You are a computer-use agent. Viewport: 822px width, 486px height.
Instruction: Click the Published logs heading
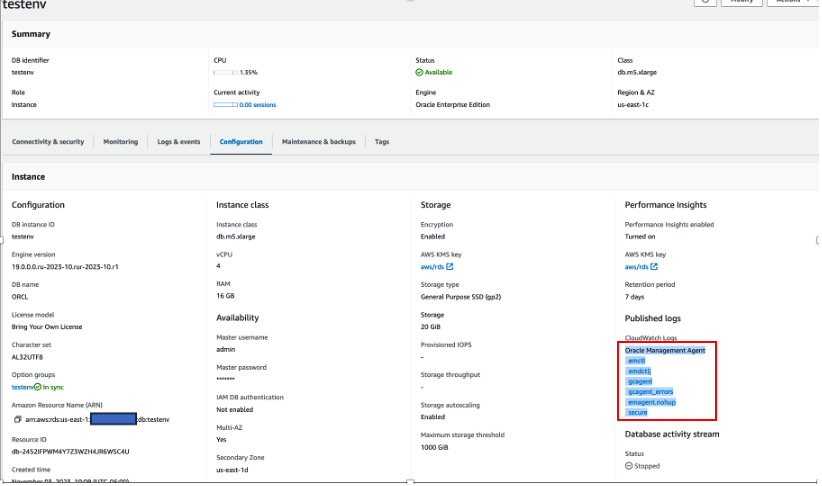[x=653, y=318]
